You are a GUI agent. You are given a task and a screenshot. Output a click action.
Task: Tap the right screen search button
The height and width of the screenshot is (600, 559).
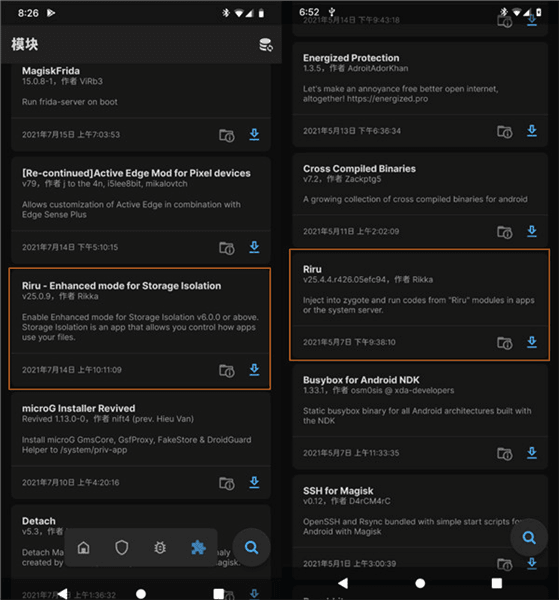pos(529,538)
